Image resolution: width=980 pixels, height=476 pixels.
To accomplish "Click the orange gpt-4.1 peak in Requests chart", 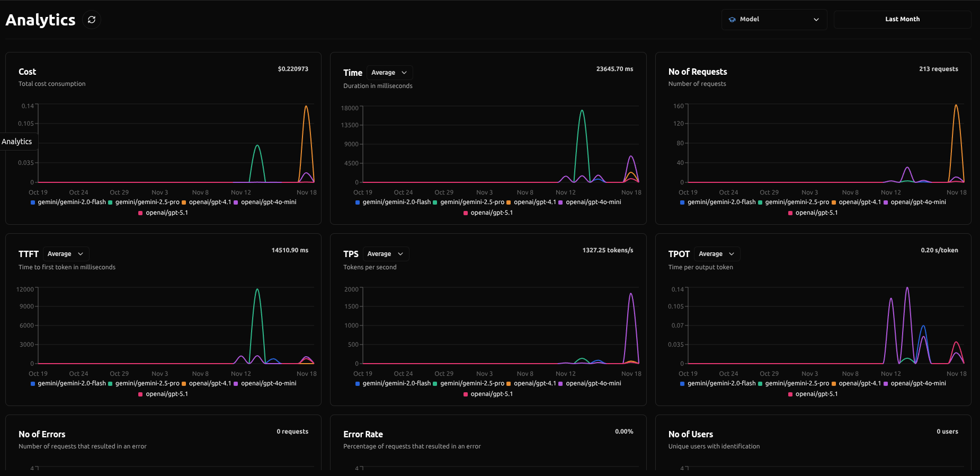I will pyautogui.click(x=956, y=106).
